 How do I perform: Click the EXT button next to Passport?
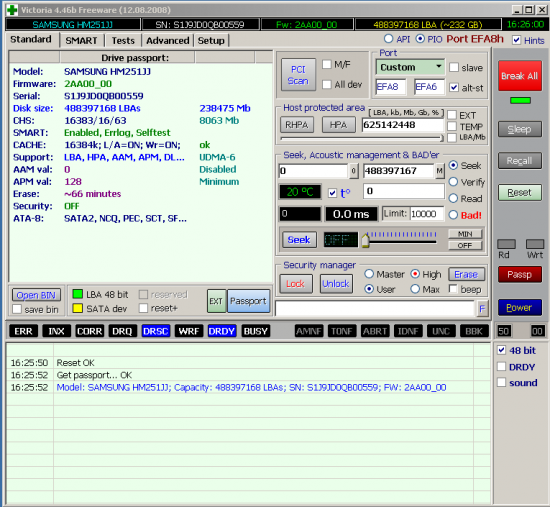click(x=216, y=301)
